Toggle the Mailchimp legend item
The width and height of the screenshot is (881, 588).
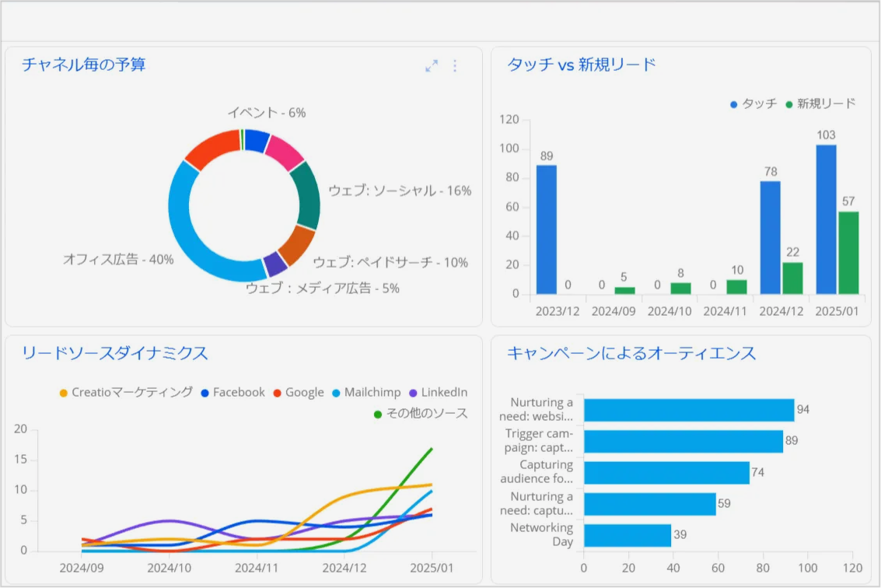click(365, 393)
